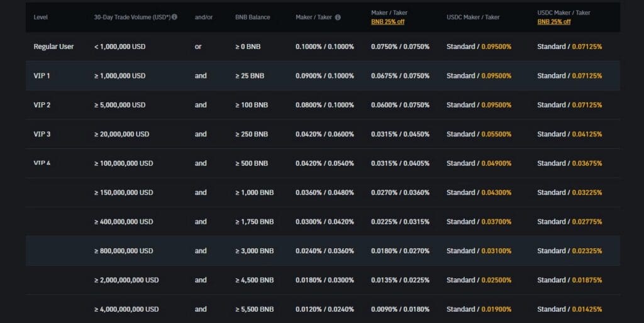This screenshot has width=644, height=323.
Task: Click the 0.0675% / 0.0750% discounted fee cell
Action: tap(400, 76)
